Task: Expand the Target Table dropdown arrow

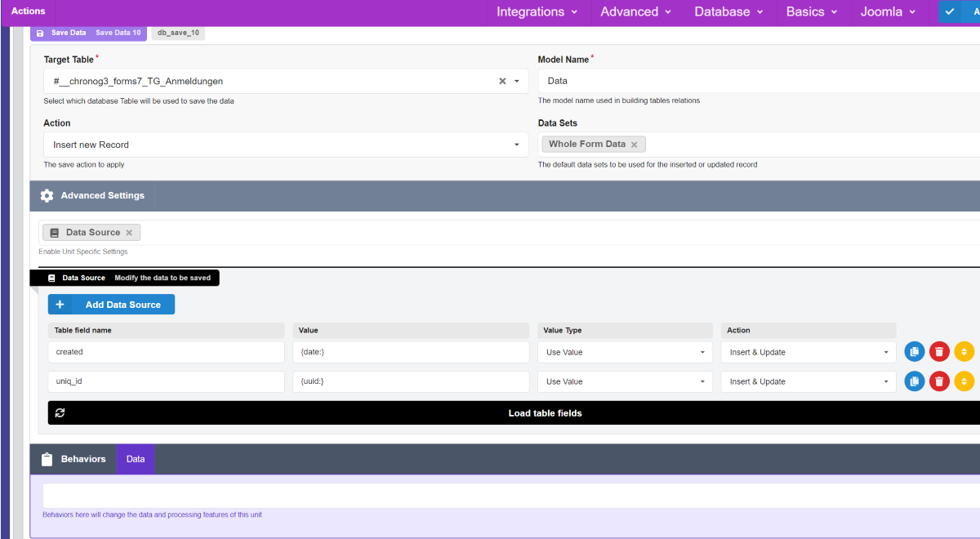Action: 517,82
